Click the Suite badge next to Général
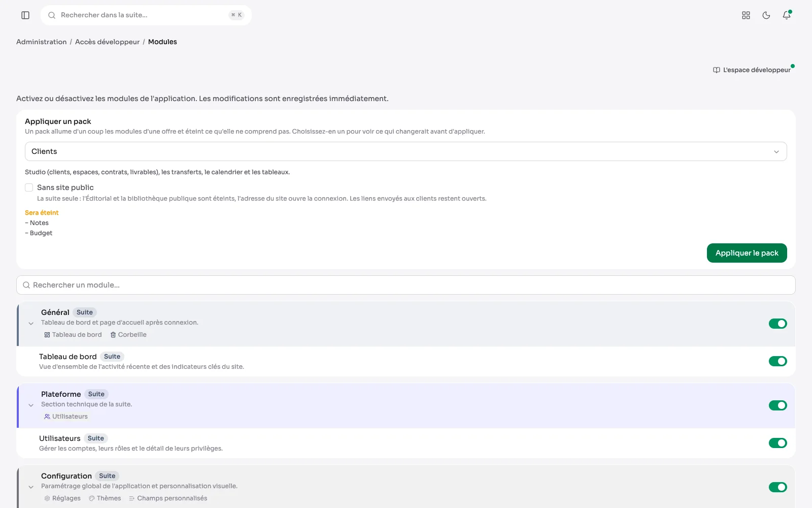The width and height of the screenshot is (812, 508). pos(85,312)
